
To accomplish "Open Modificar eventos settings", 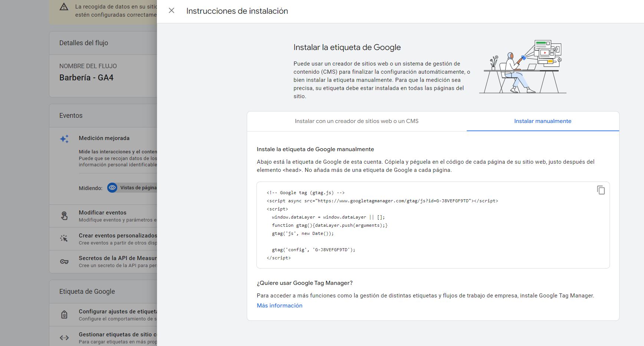I will [103, 213].
